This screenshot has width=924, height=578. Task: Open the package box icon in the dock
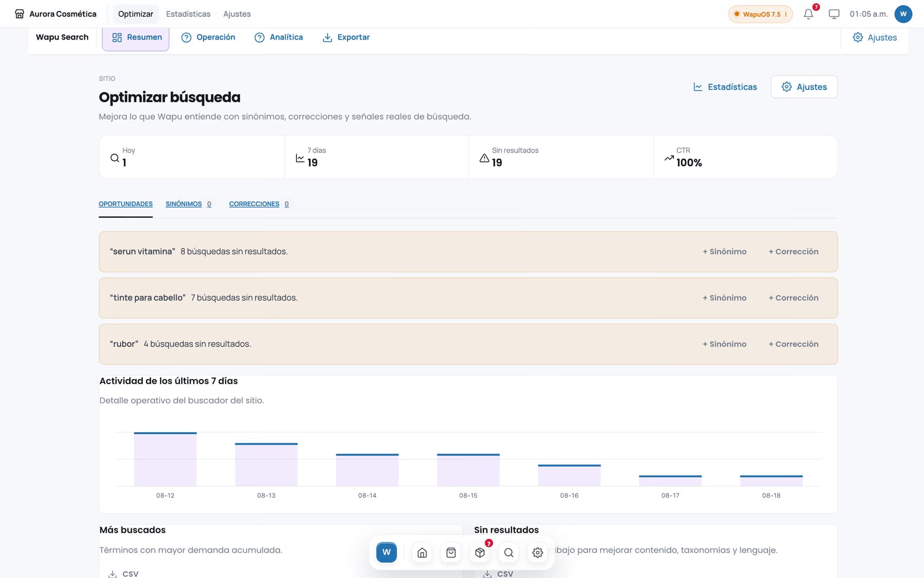(x=480, y=552)
